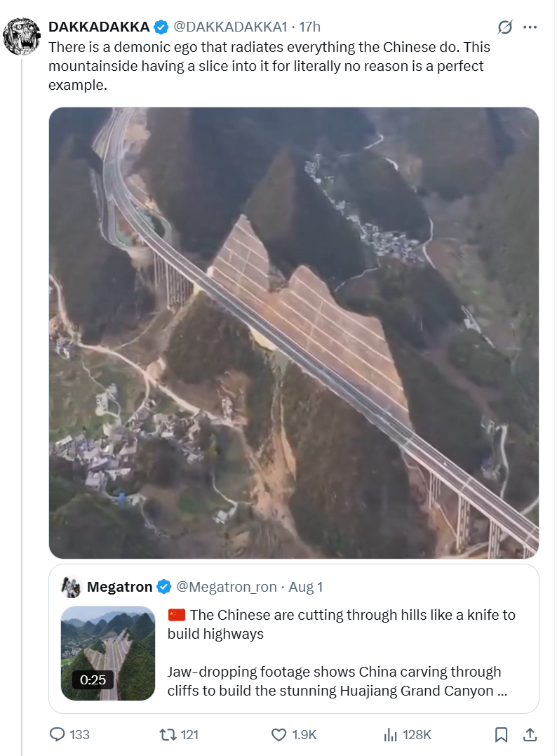Open the quoted tweet text about Huajiang Grand Canyon

click(342, 653)
